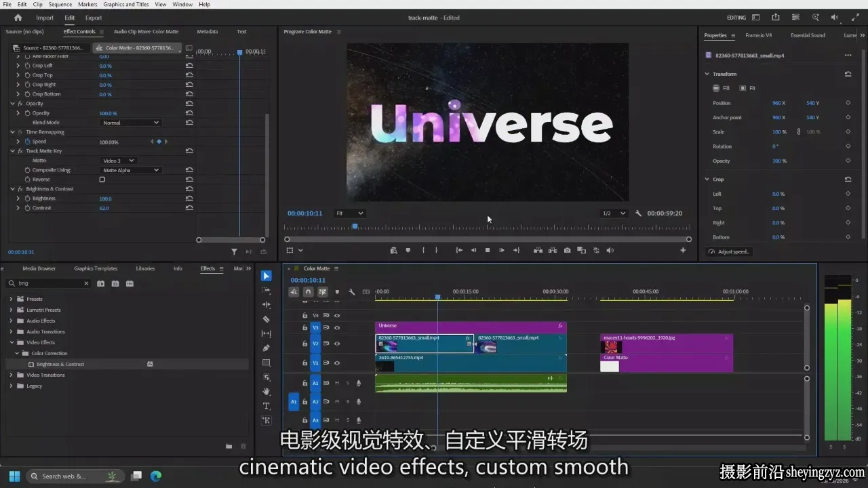Open the Composite Using dropdown

[131, 170]
